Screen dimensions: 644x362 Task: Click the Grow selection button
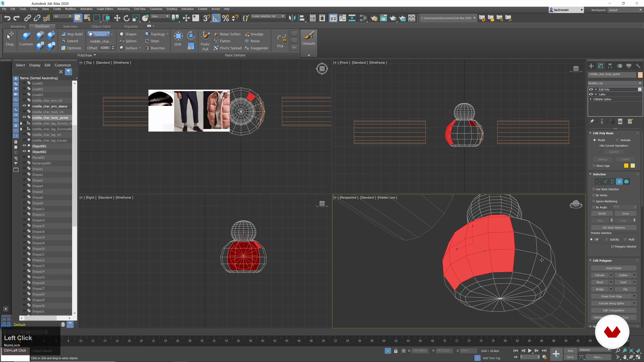(626, 213)
